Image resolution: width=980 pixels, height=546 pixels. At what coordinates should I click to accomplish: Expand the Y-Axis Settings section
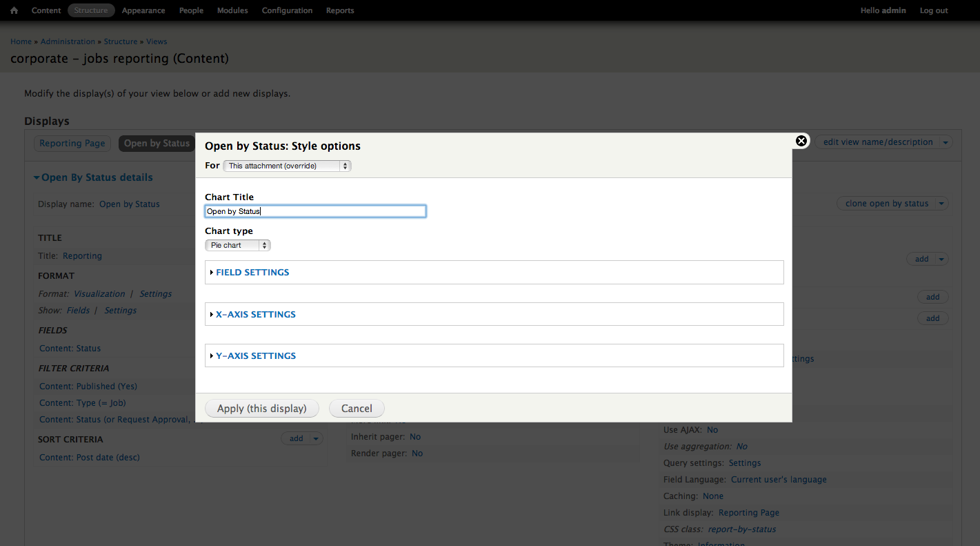click(x=255, y=356)
